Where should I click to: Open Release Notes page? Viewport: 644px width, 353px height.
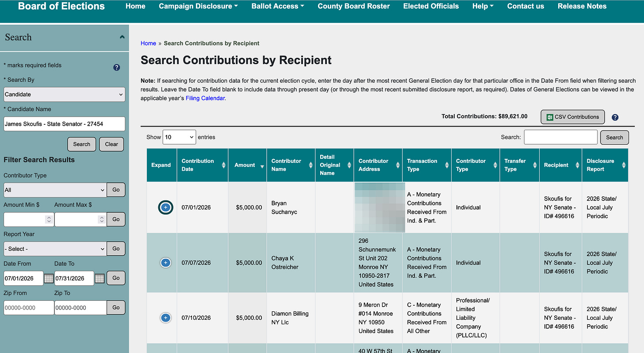(x=582, y=6)
